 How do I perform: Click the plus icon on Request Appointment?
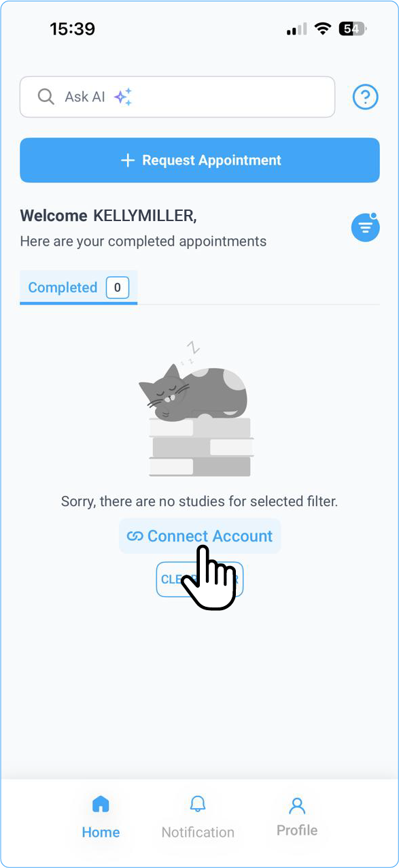coord(128,161)
